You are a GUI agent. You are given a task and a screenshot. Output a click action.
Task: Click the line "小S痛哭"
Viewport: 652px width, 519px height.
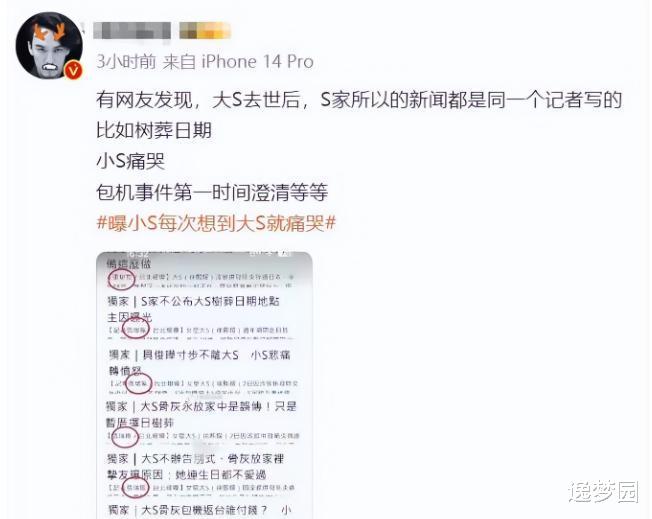coord(131,161)
